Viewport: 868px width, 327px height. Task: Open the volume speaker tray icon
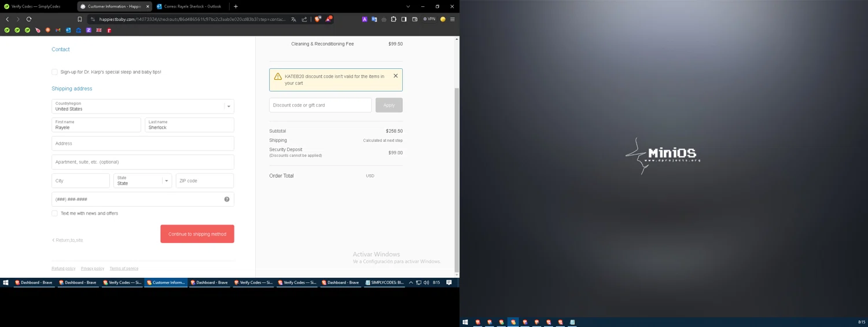point(426,282)
